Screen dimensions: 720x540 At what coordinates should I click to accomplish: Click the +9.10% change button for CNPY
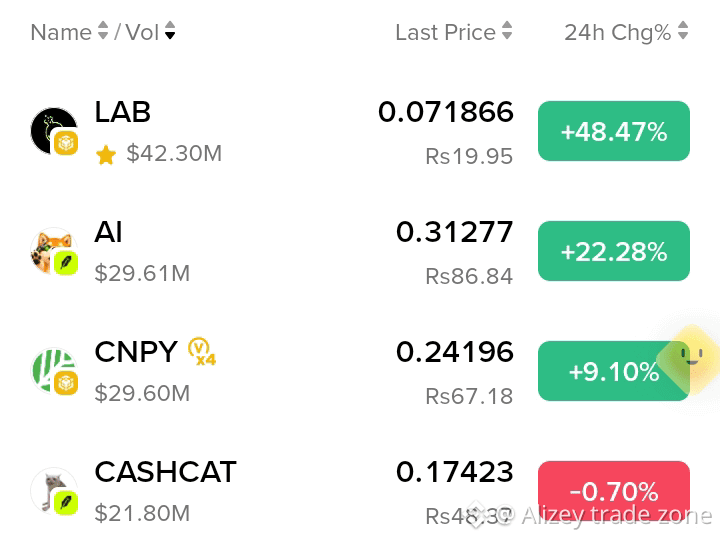click(x=613, y=371)
